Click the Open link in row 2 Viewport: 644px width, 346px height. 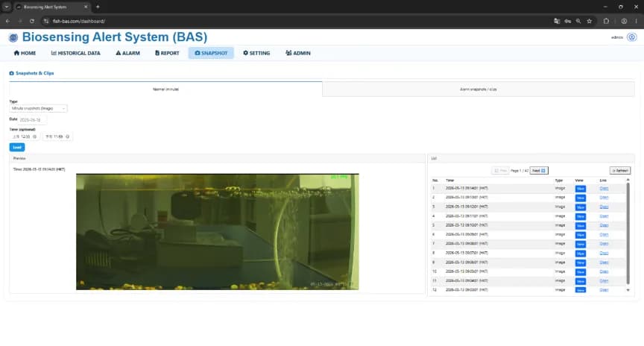pyautogui.click(x=604, y=198)
